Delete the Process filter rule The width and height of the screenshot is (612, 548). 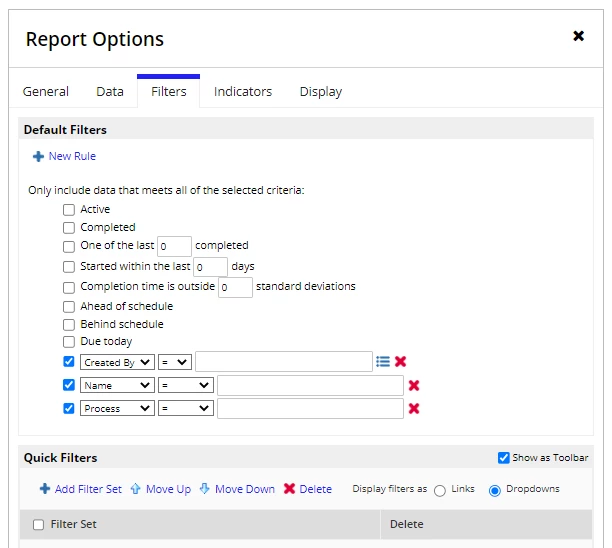click(414, 409)
